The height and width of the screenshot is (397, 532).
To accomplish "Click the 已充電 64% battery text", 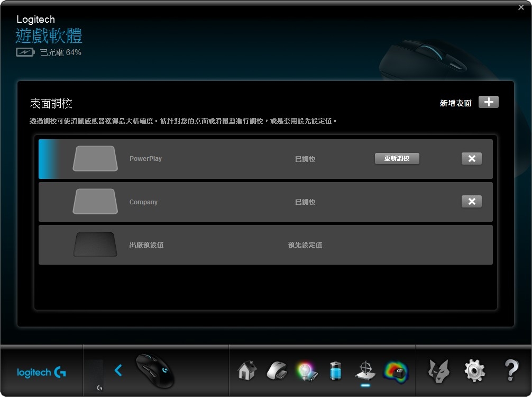I will point(60,52).
